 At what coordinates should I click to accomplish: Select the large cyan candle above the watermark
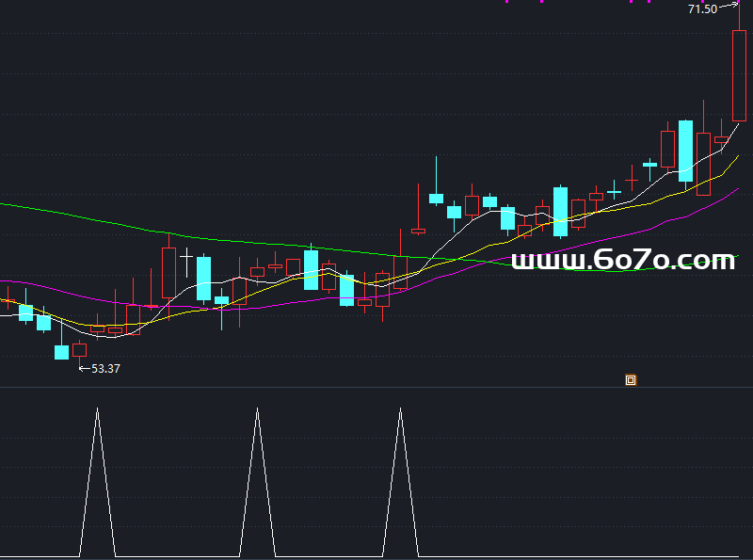point(560,211)
